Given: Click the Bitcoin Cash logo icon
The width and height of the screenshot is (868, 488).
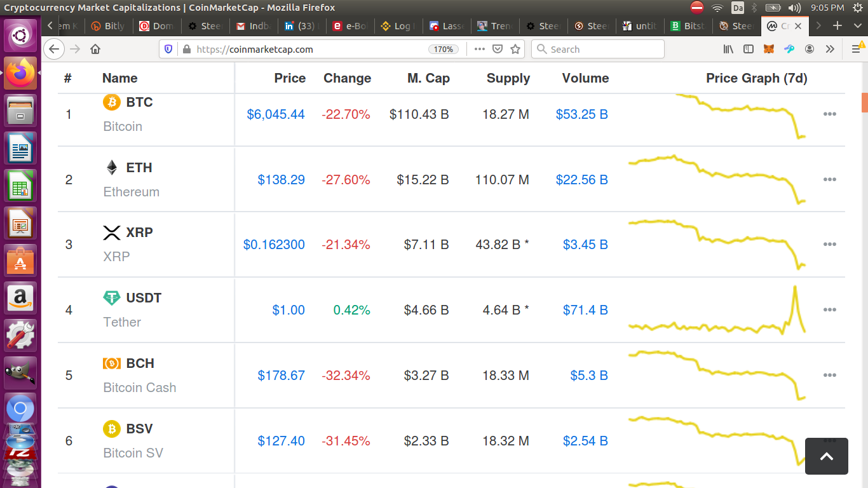Looking at the screenshot, I should 112,363.
